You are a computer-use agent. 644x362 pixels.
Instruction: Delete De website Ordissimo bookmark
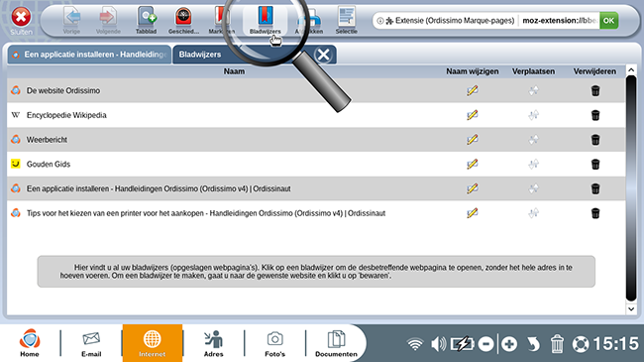point(595,90)
